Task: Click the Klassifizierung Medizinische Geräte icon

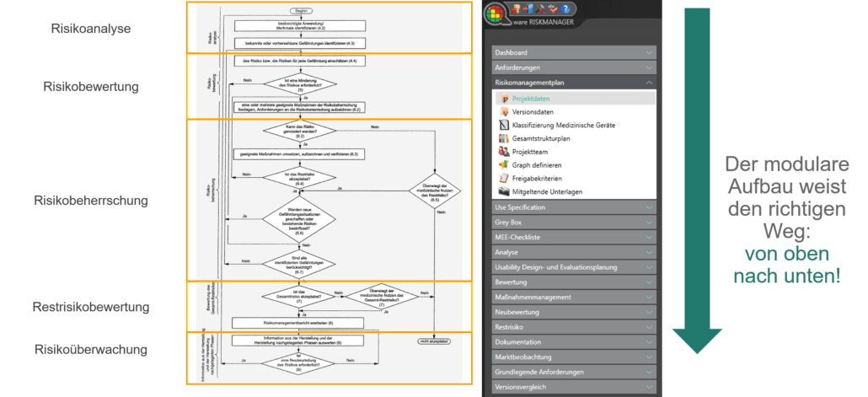Action: point(503,125)
